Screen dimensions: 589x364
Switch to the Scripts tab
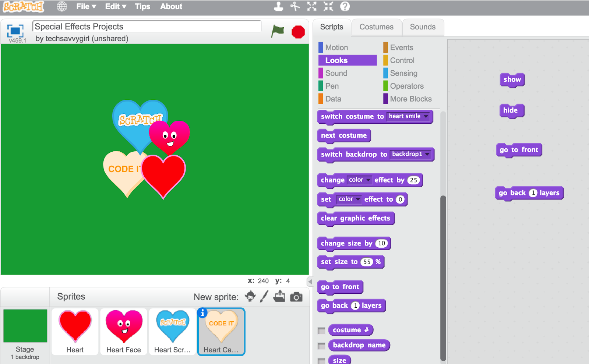coord(332,27)
